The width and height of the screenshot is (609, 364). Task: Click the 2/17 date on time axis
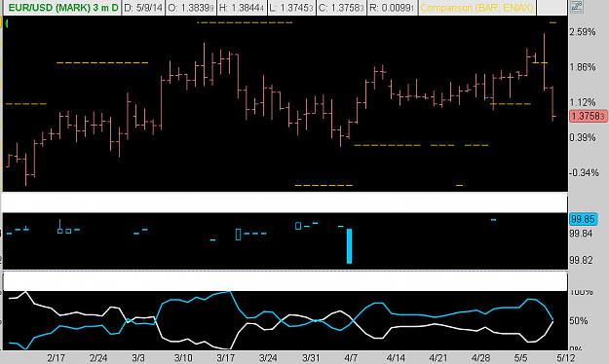(x=56, y=357)
